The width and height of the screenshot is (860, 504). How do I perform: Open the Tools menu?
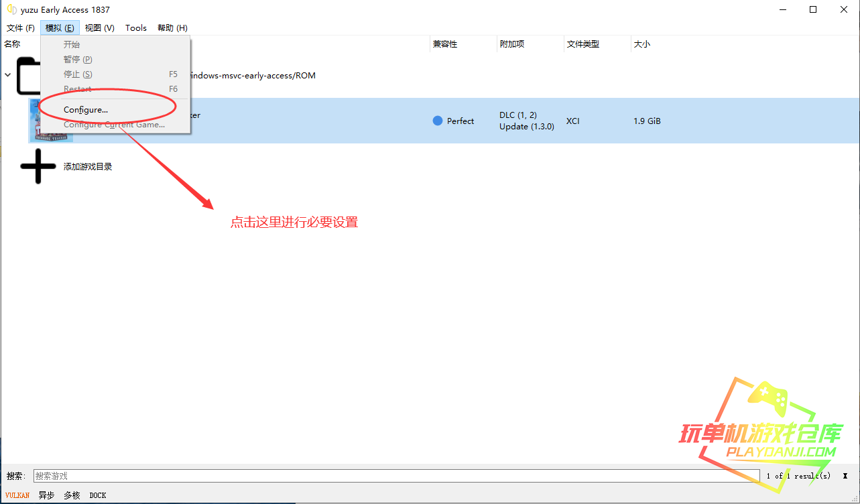(x=136, y=27)
